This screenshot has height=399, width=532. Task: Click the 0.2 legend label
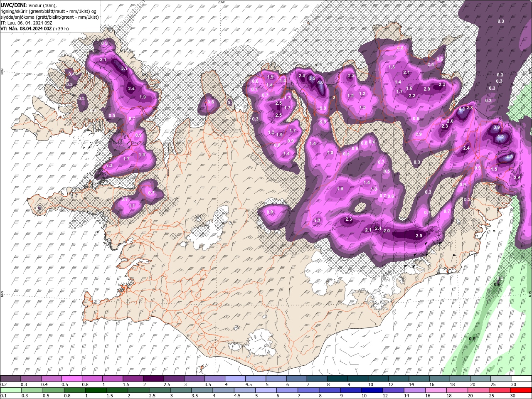click(x=4, y=384)
